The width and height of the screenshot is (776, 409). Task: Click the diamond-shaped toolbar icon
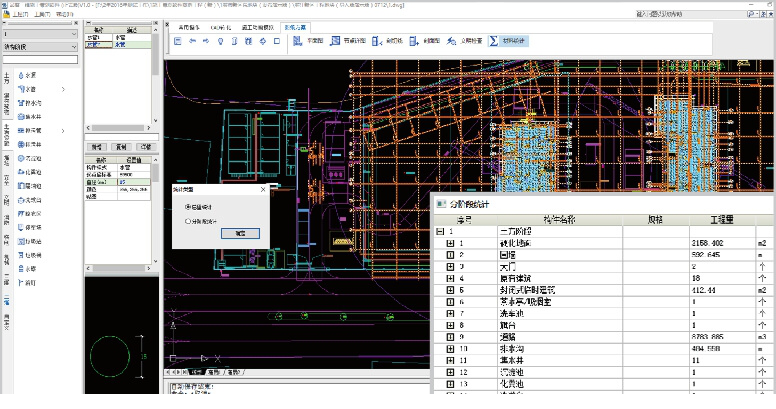click(x=263, y=41)
